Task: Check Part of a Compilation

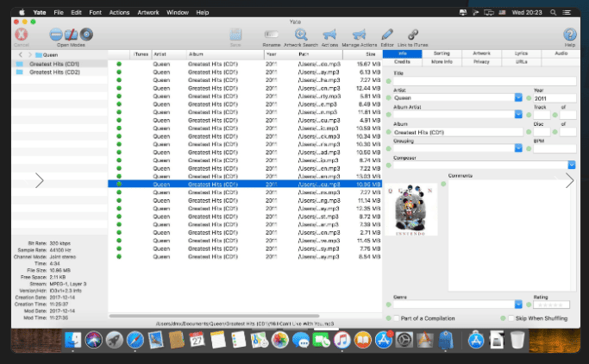Action: [x=397, y=318]
